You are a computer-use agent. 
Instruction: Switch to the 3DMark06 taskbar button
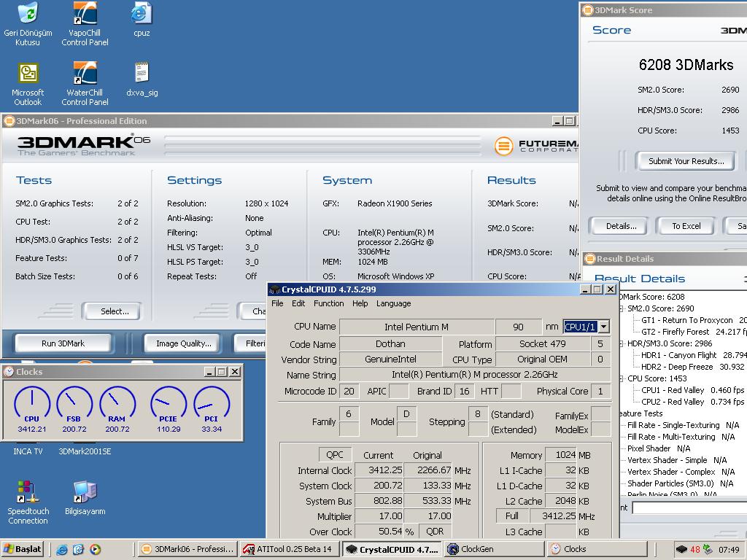click(x=187, y=550)
